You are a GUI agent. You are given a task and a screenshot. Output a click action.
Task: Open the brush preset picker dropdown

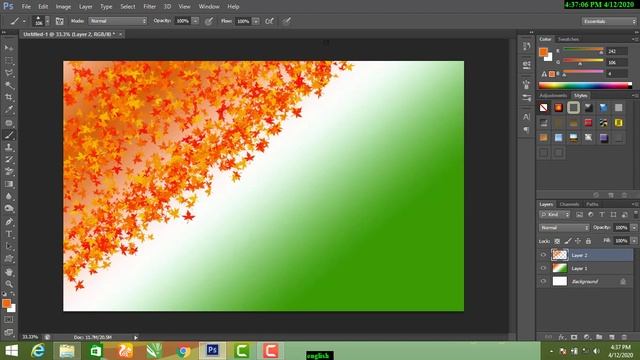(47, 21)
